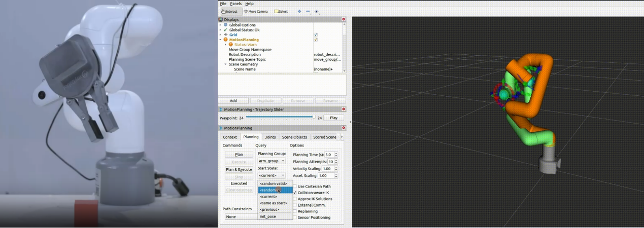Close the Displays panel with red button
Screen dimensions: 644x228
point(344,19)
